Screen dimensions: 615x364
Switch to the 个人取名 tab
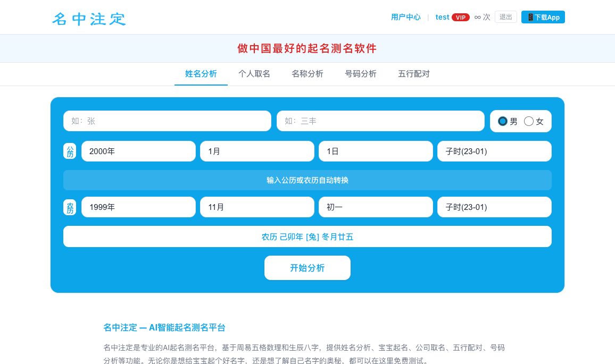pos(254,74)
